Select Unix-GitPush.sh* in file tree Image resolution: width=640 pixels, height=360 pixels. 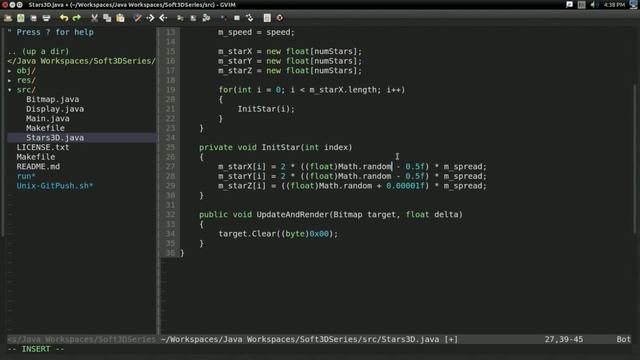coord(55,186)
